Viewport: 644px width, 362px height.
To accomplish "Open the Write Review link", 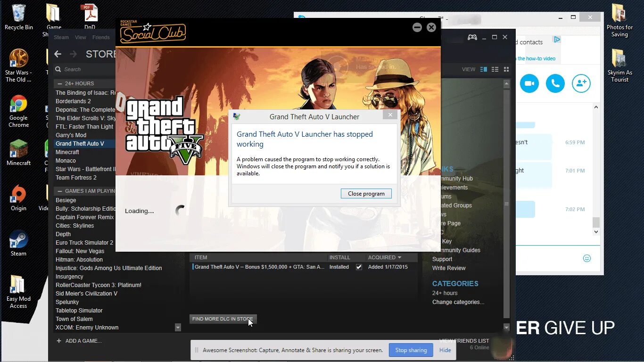I will [449, 268].
